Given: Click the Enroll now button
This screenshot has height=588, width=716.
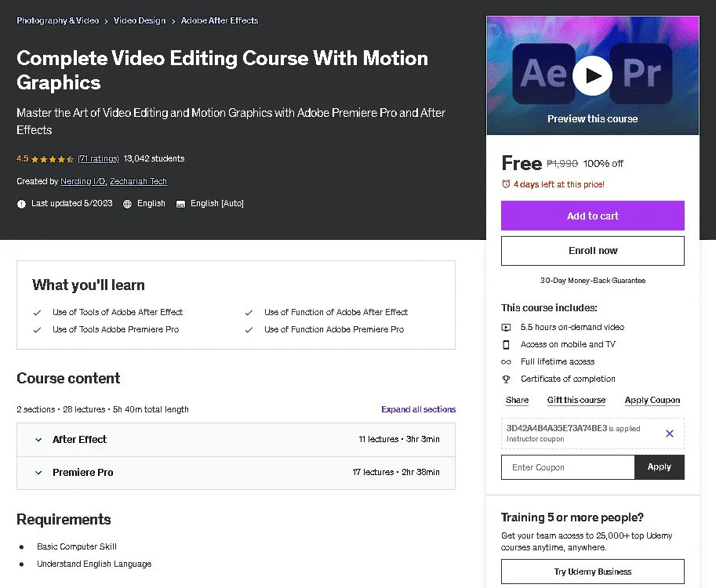Looking at the screenshot, I should [x=593, y=251].
